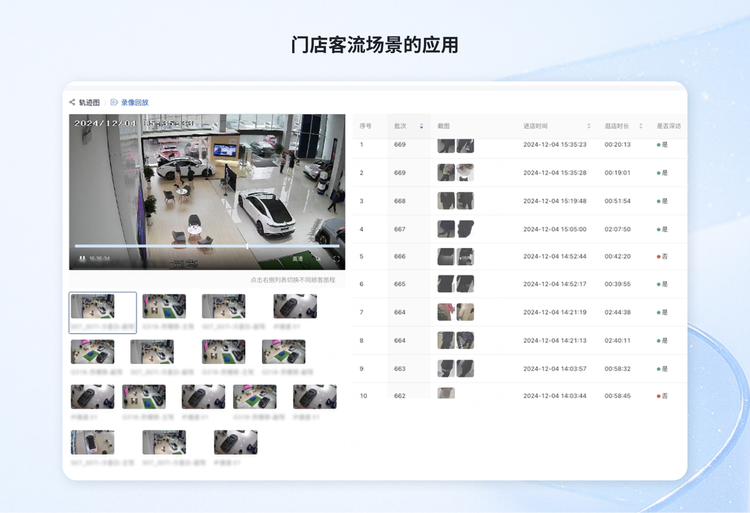The width and height of the screenshot is (750, 513).
Task: Click the 序号 column header
Action: [365, 126]
